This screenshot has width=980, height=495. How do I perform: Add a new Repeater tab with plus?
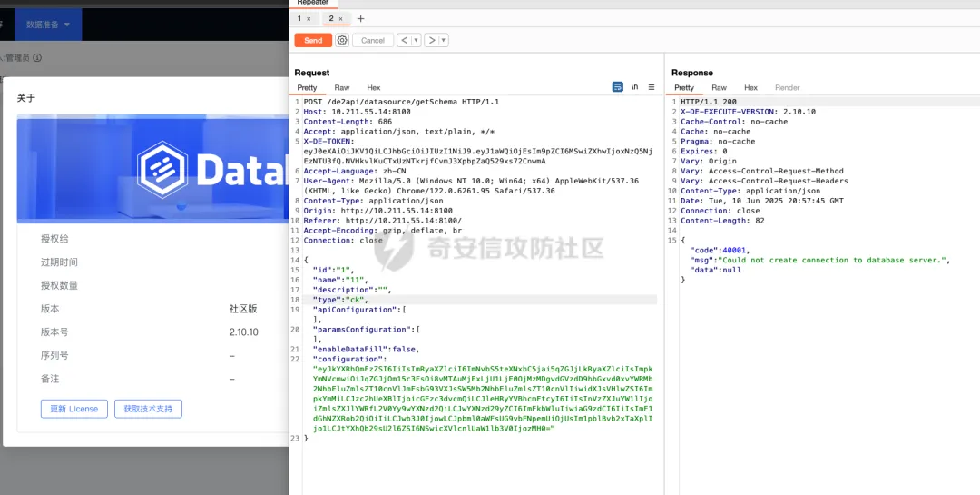pyautogui.click(x=360, y=19)
